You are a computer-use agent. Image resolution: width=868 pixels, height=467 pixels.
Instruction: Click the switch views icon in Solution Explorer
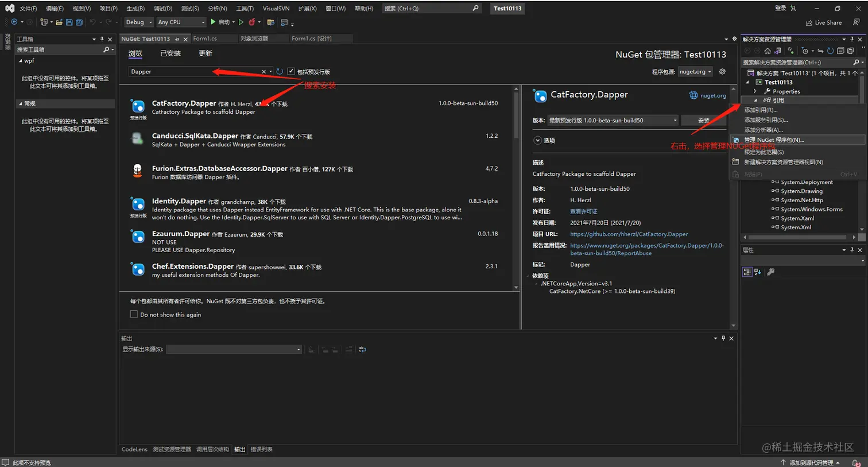tap(778, 51)
